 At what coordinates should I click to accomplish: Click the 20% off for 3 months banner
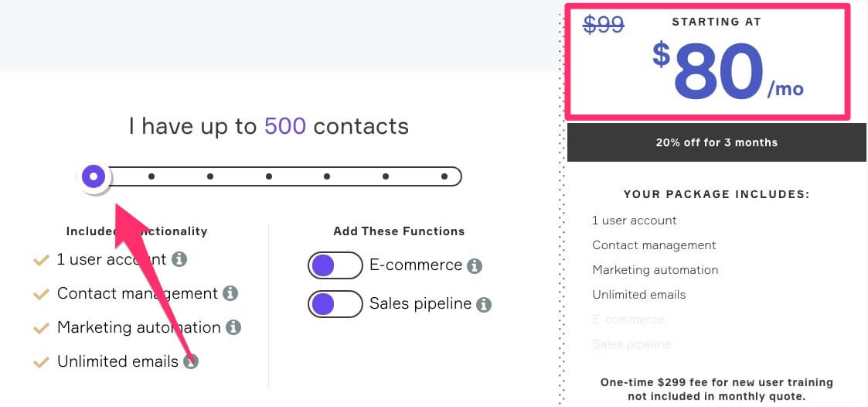[x=717, y=142]
